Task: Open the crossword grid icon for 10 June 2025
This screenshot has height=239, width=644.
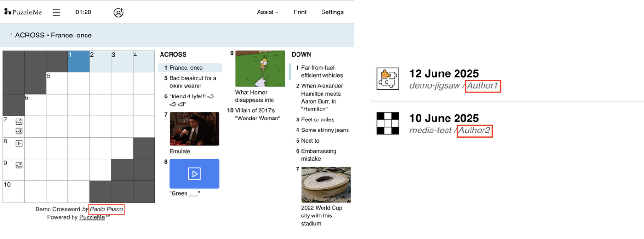Action: pyautogui.click(x=388, y=124)
